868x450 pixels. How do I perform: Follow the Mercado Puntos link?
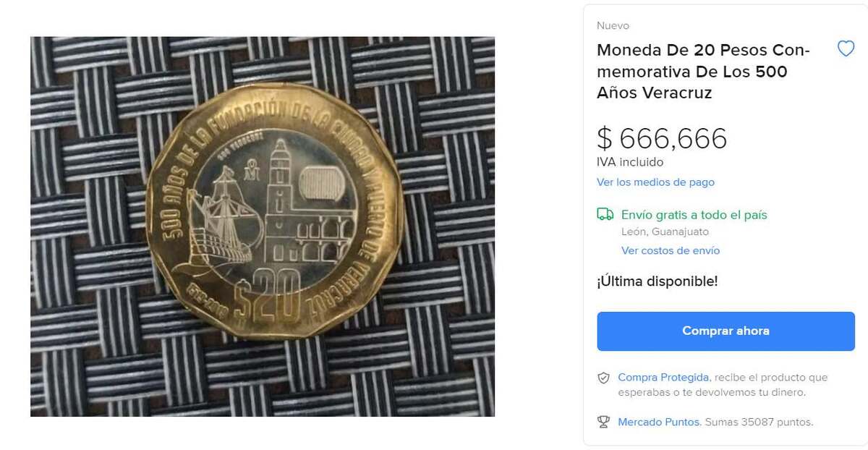coord(659,422)
